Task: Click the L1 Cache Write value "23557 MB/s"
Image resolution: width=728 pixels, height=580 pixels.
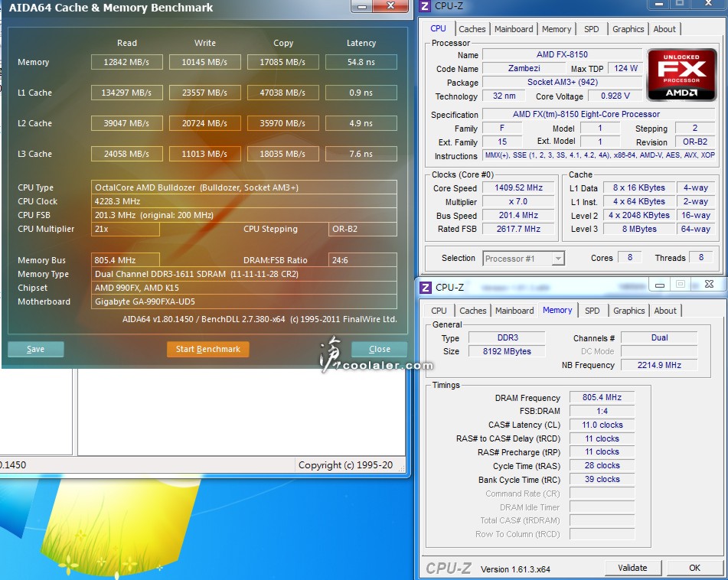Action: pyautogui.click(x=204, y=93)
